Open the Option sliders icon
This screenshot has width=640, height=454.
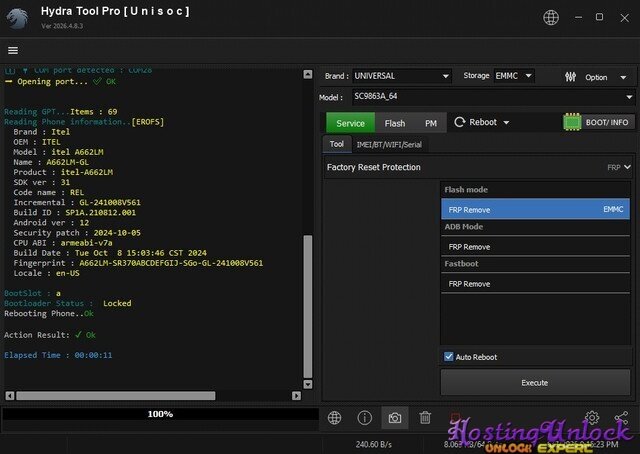tap(570, 77)
